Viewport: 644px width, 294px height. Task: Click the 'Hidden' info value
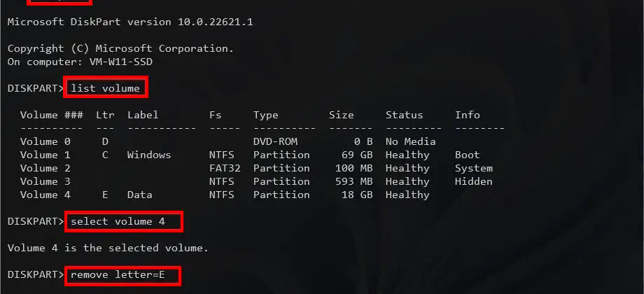click(474, 181)
